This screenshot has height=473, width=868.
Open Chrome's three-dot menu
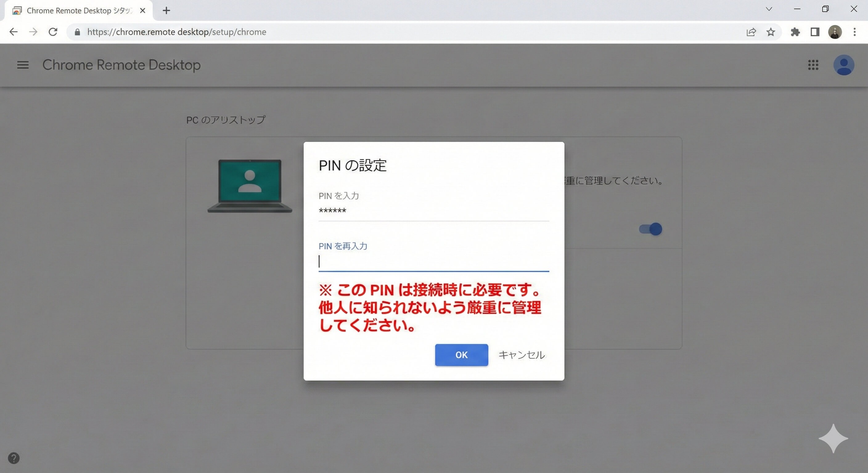854,32
